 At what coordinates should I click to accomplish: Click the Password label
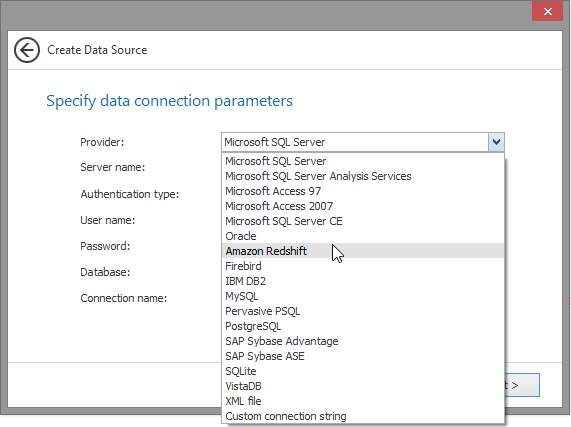[105, 246]
